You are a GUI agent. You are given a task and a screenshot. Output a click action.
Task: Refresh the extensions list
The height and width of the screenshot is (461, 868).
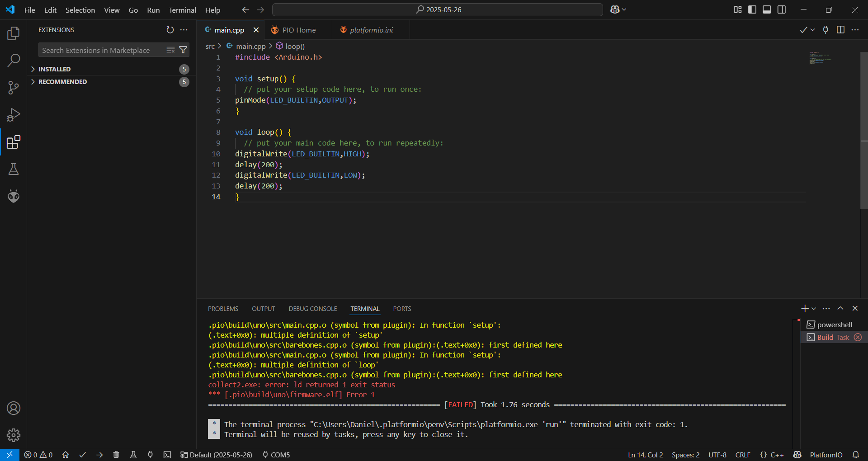click(170, 30)
